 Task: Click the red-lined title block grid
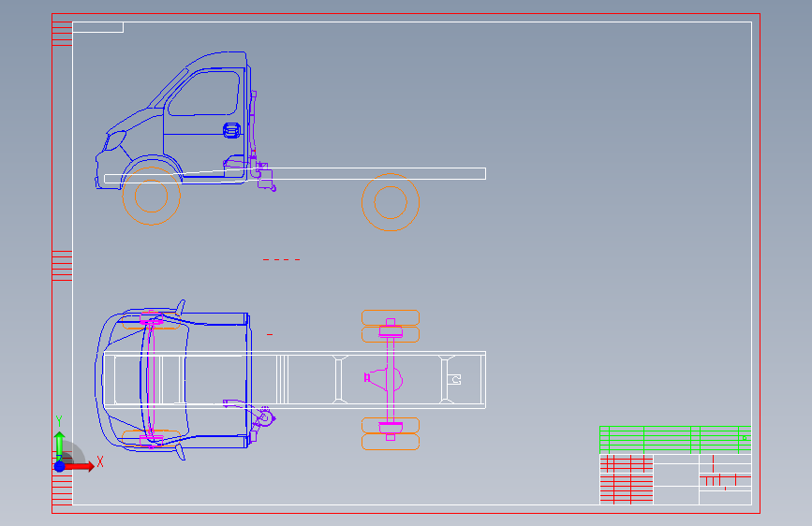[x=627, y=479]
